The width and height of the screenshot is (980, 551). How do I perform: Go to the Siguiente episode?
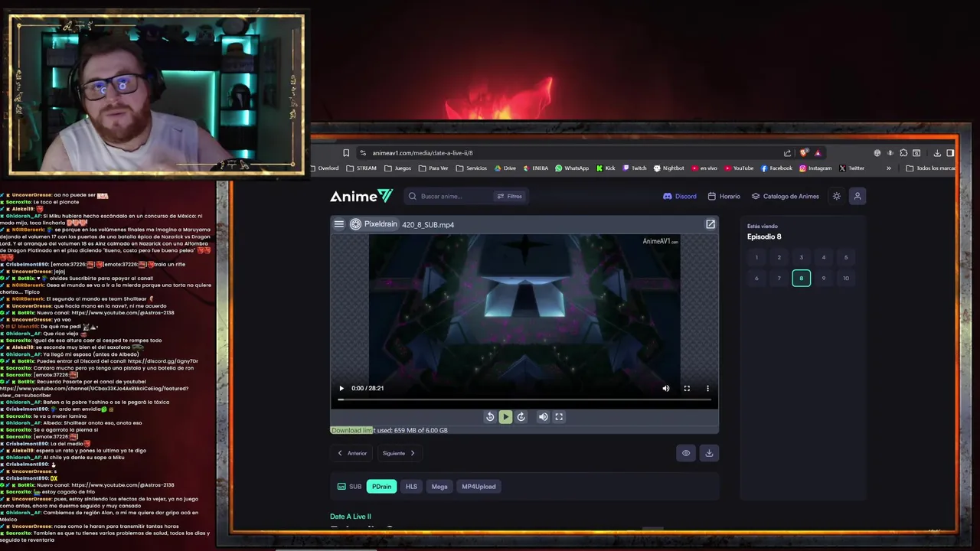(x=399, y=453)
